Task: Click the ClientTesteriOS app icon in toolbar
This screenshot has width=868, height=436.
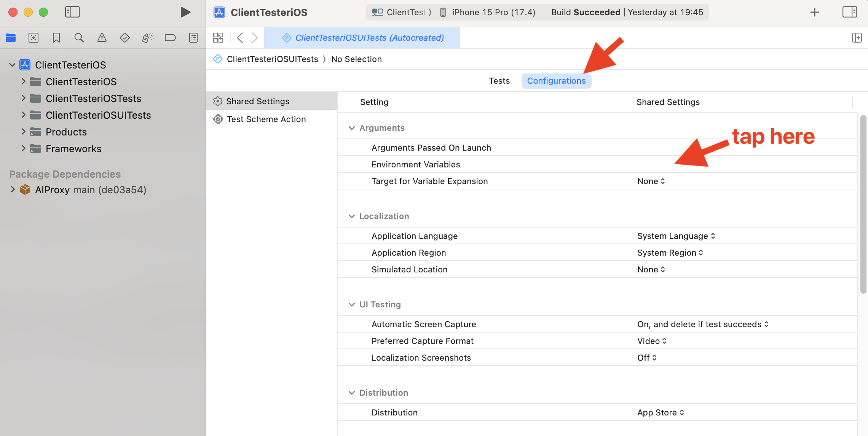Action: coord(219,12)
